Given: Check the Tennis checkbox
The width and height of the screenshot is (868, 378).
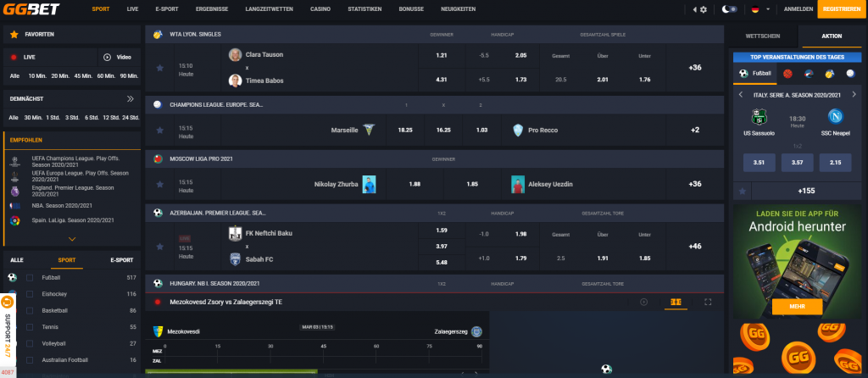Looking at the screenshot, I should [30, 327].
